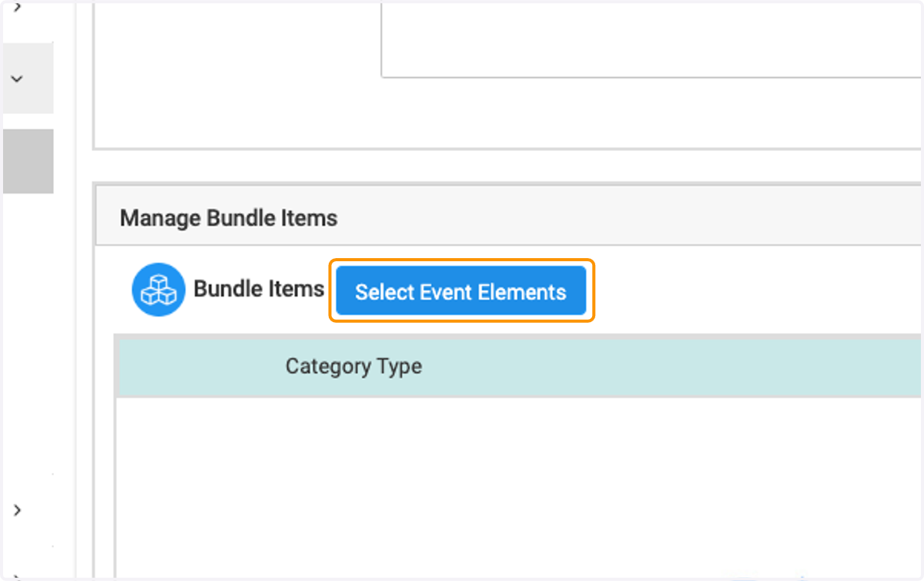The image size is (924, 581).
Task: Click the Select Event Elements button
Action: pos(461,290)
